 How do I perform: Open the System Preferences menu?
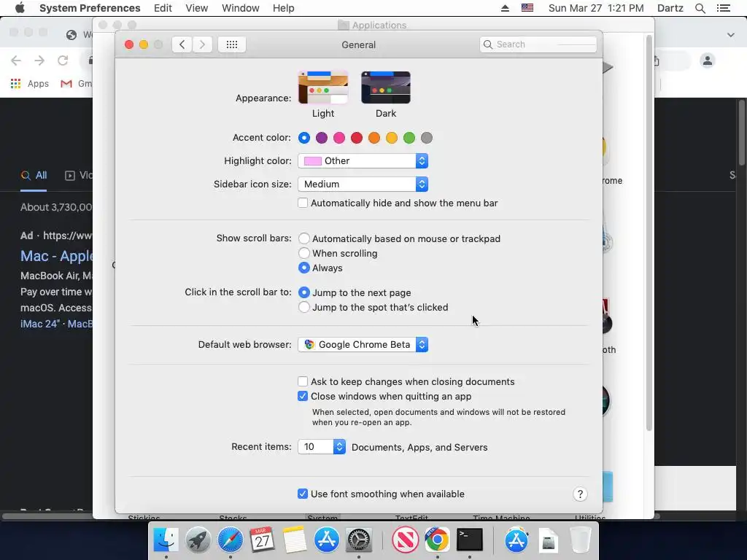pyautogui.click(x=90, y=8)
